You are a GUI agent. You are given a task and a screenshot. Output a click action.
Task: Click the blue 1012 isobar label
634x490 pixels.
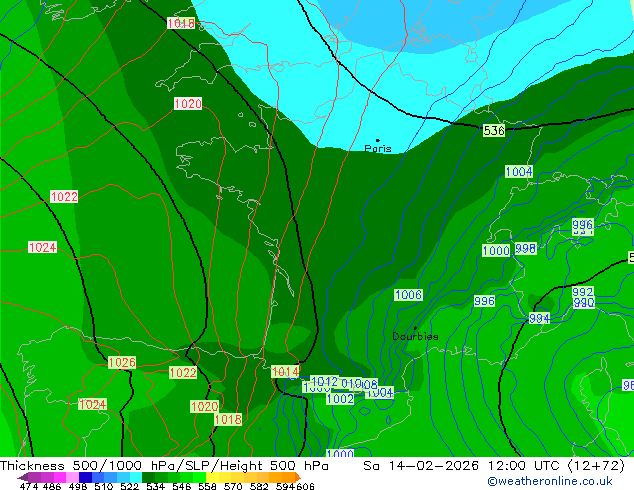coord(324,381)
